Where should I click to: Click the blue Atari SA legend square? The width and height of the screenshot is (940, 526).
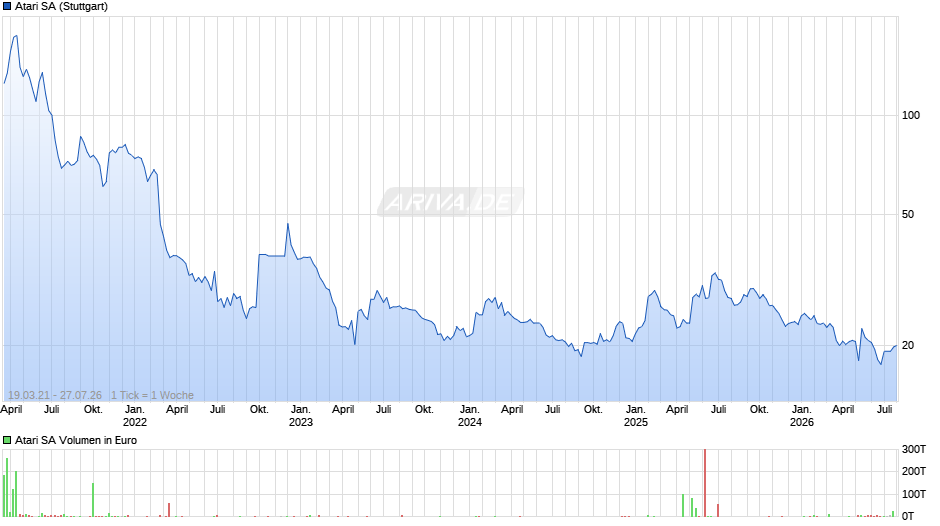click(x=7, y=7)
